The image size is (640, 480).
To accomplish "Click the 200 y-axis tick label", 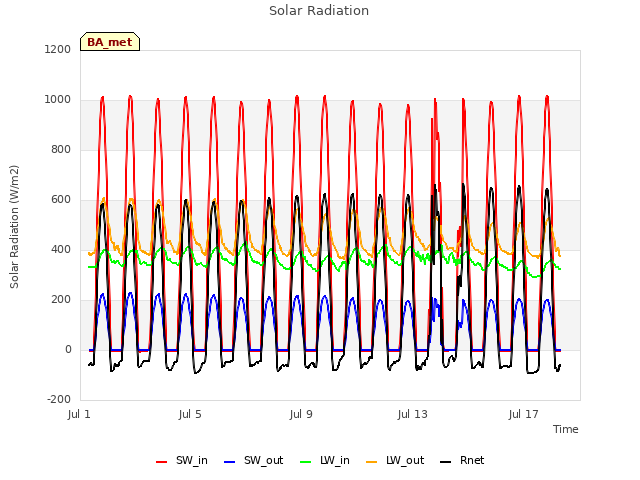I will click(x=61, y=300).
